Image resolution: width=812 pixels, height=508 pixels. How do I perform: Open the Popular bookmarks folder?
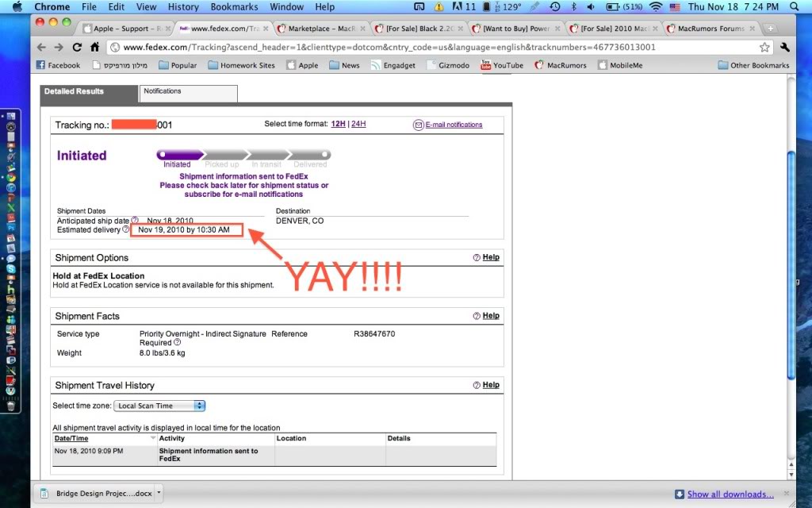(178, 65)
